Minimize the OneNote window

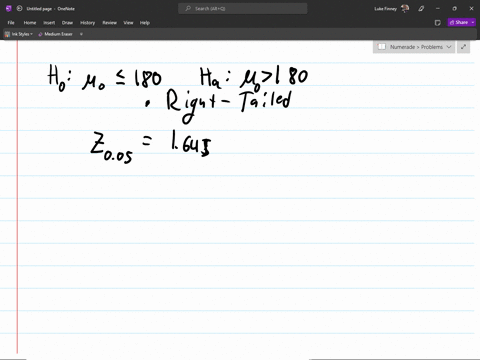438,9
